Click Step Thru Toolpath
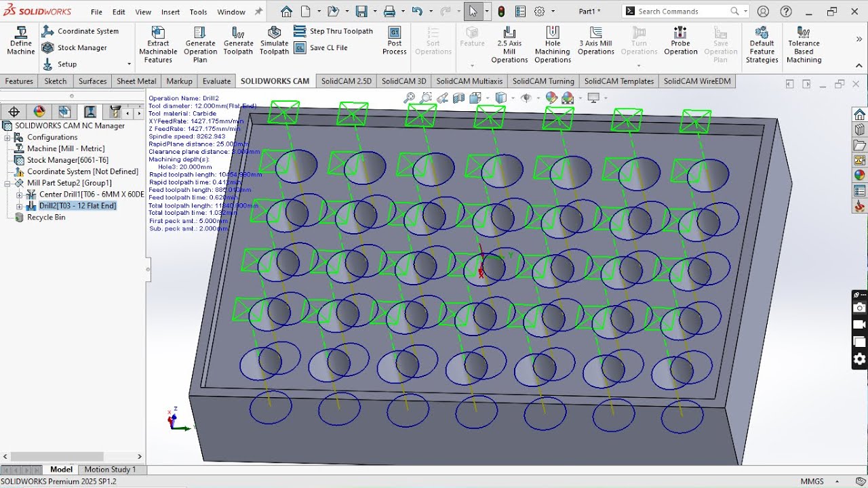This screenshot has height=488, width=868. coord(333,31)
